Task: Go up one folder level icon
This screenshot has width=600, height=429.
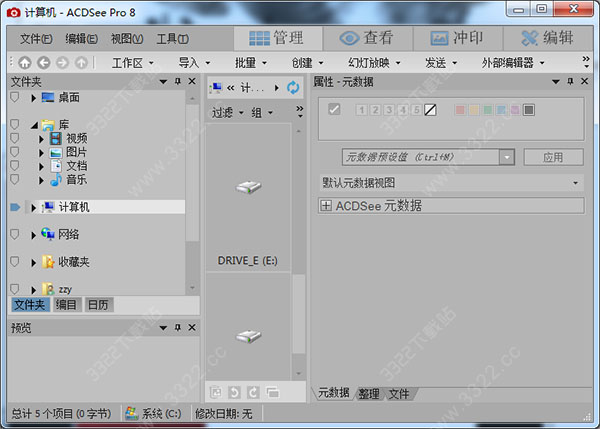Action: [x=81, y=62]
